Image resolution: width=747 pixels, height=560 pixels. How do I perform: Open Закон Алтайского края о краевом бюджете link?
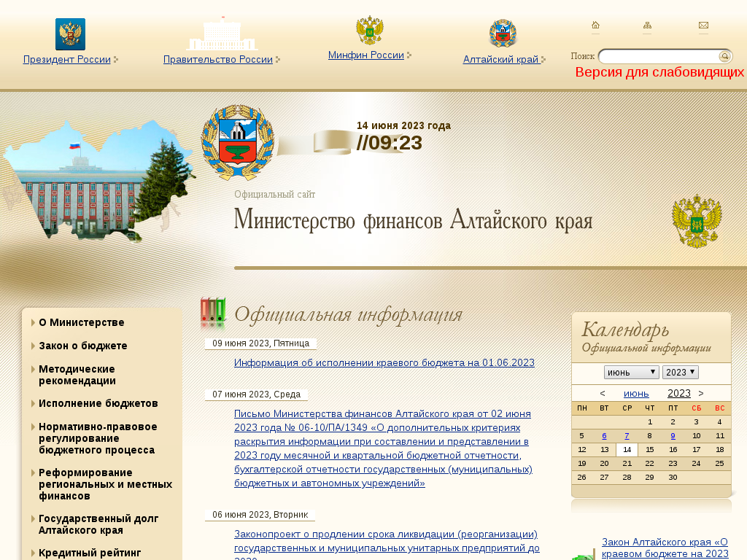665,548
